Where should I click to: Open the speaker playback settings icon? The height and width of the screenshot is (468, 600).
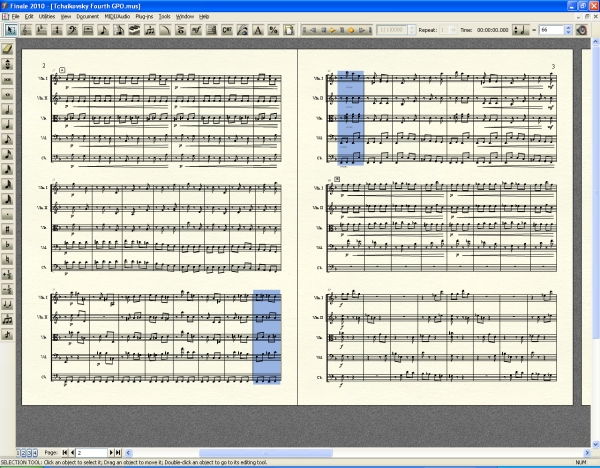point(582,30)
